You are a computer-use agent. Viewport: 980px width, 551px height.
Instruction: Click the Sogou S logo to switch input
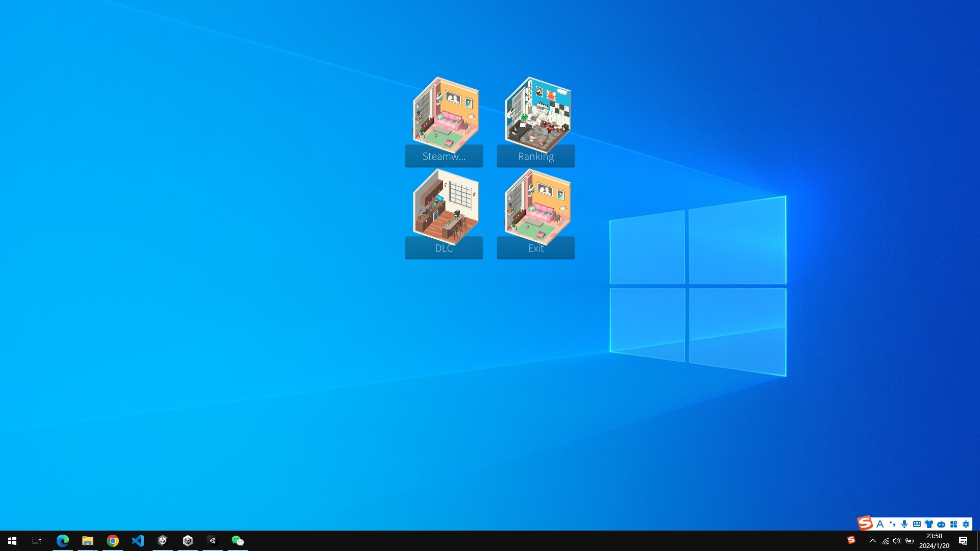pyautogui.click(x=865, y=524)
